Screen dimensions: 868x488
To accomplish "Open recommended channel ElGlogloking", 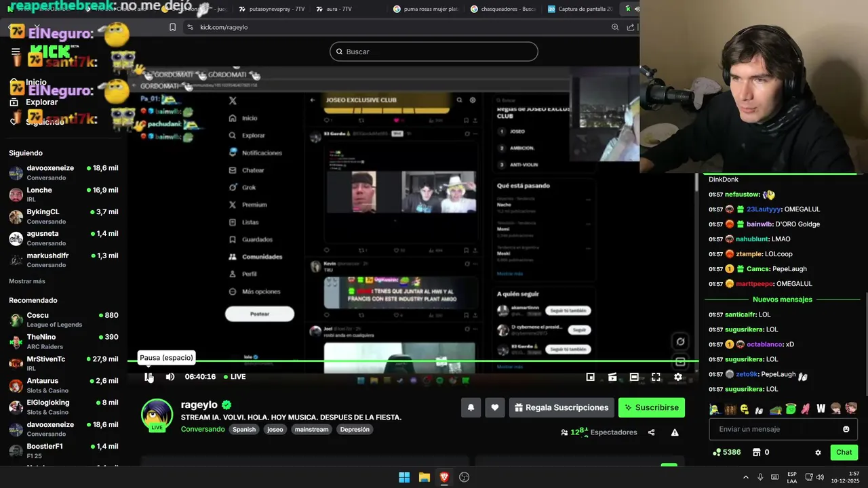I will [x=64, y=407].
